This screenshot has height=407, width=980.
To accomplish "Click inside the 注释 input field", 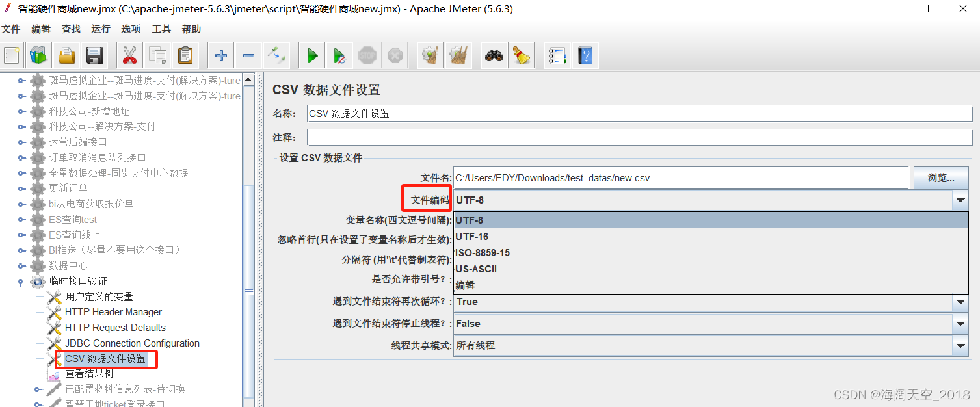I will click(x=585, y=137).
